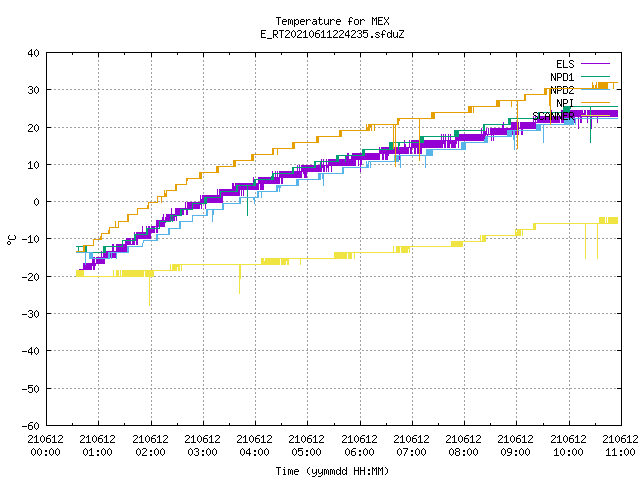Click the y-axis value -10

click(31, 239)
